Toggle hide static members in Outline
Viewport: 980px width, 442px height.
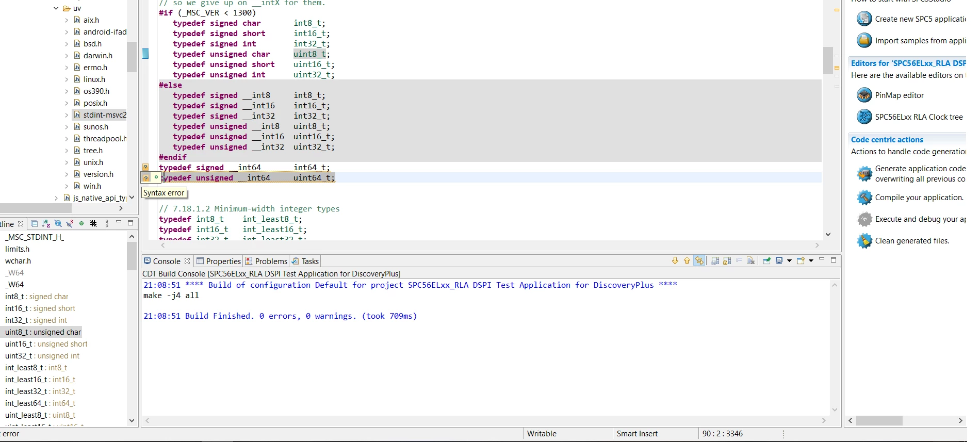70,223
